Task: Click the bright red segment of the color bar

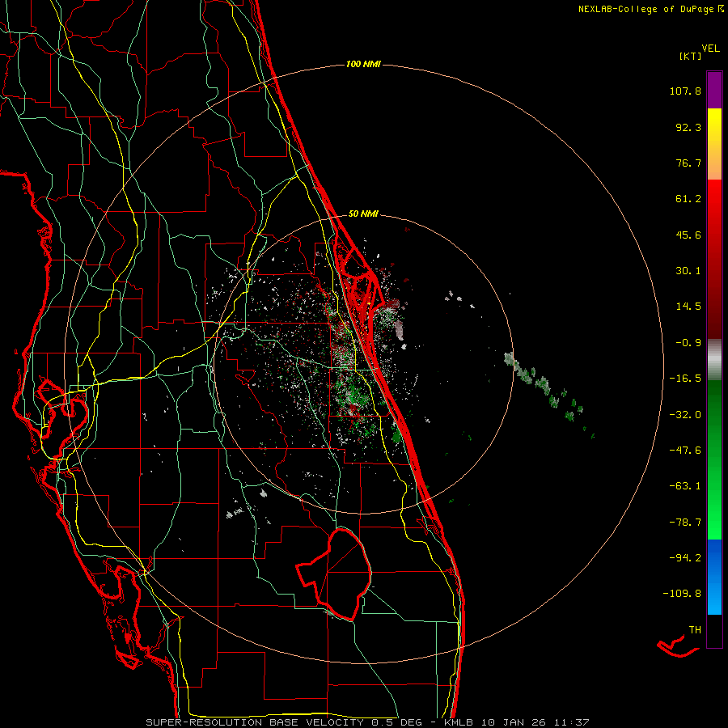Action: point(714,205)
